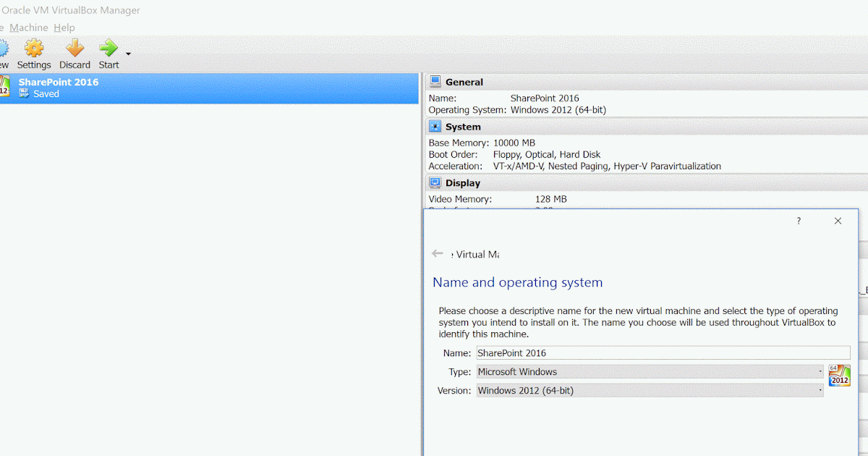
Task: Click the Name input field
Action: click(x=663, y=353)
